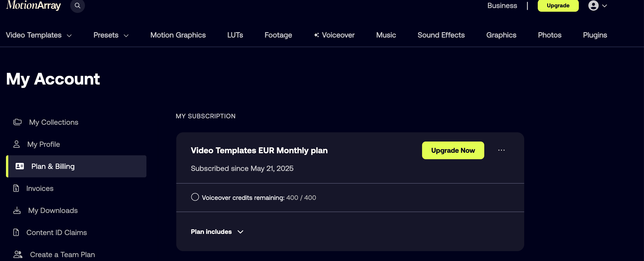The image size is (644, 261).
Task: Open the account menu chevron
Action: pyautogui.click(x=605, y=6)
